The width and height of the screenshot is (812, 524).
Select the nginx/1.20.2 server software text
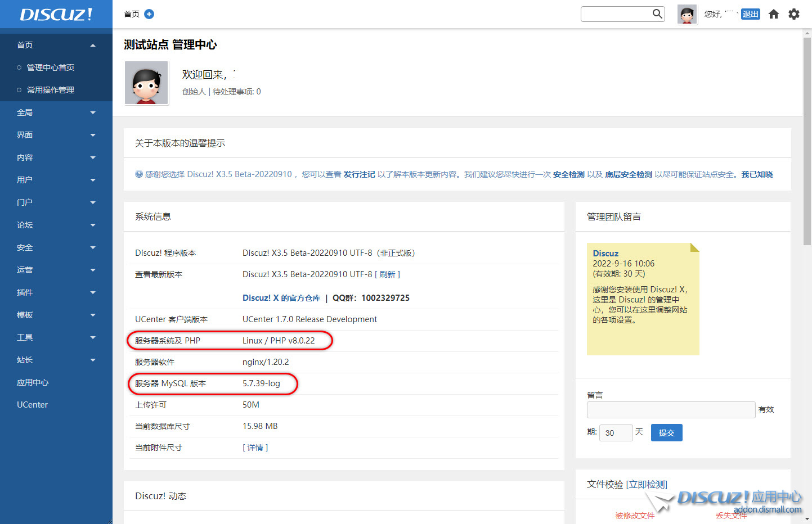tap(266, 362)
